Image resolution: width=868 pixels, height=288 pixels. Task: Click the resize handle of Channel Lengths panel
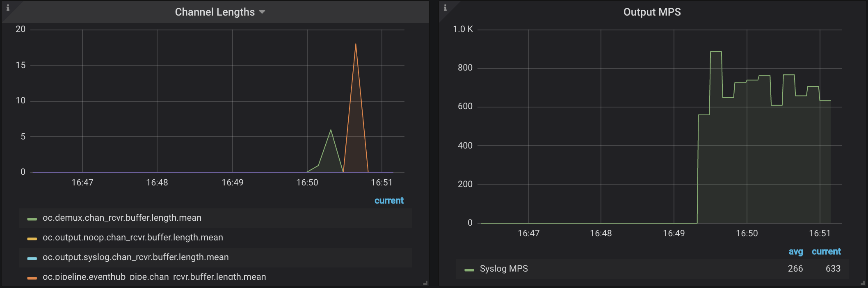425,283
